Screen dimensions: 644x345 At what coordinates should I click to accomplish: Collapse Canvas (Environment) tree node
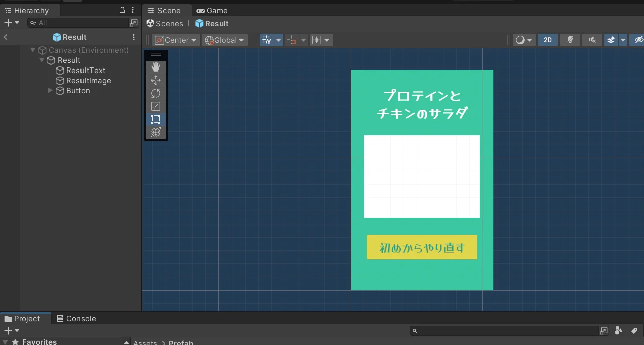point(33,50)
